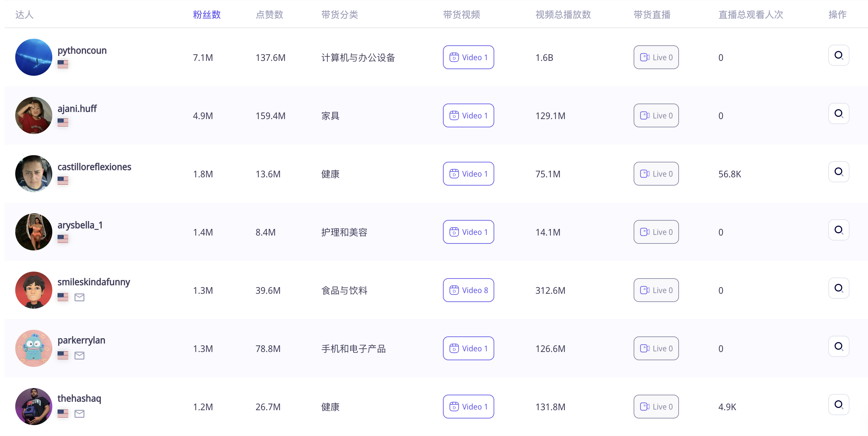Click Video 1 button for pythoncoun

468,57
